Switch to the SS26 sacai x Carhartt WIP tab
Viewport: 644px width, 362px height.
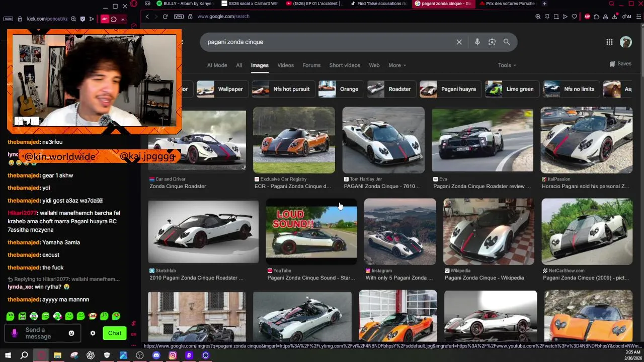pos(250,4)
